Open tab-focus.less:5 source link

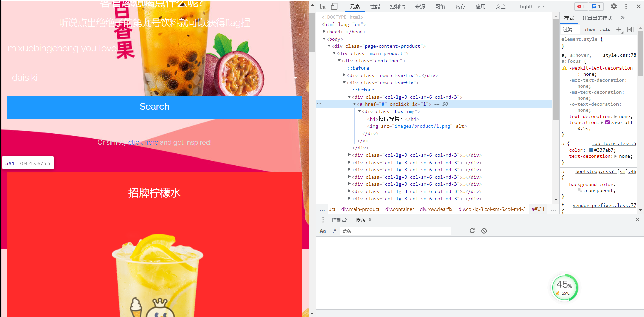coord(614,143)
